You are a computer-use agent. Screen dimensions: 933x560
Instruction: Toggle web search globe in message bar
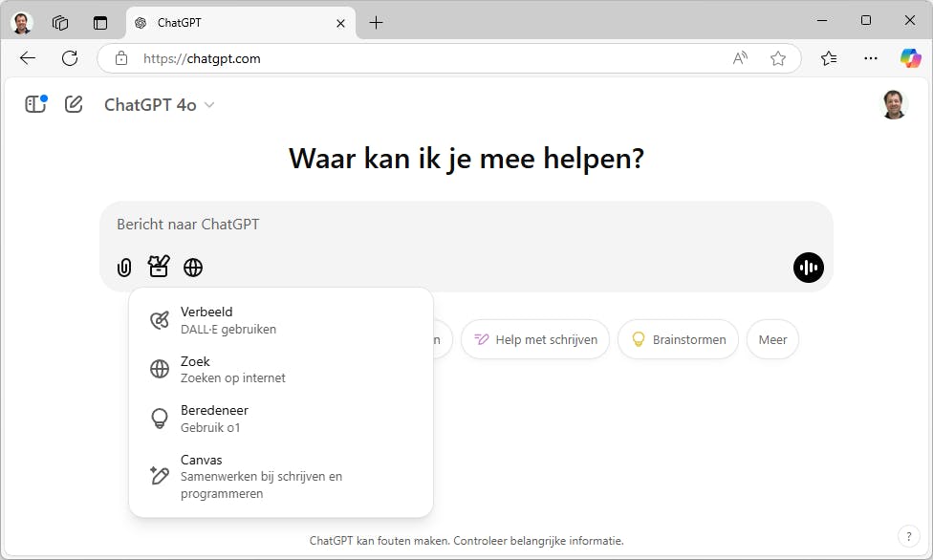(x=193, y=268)
